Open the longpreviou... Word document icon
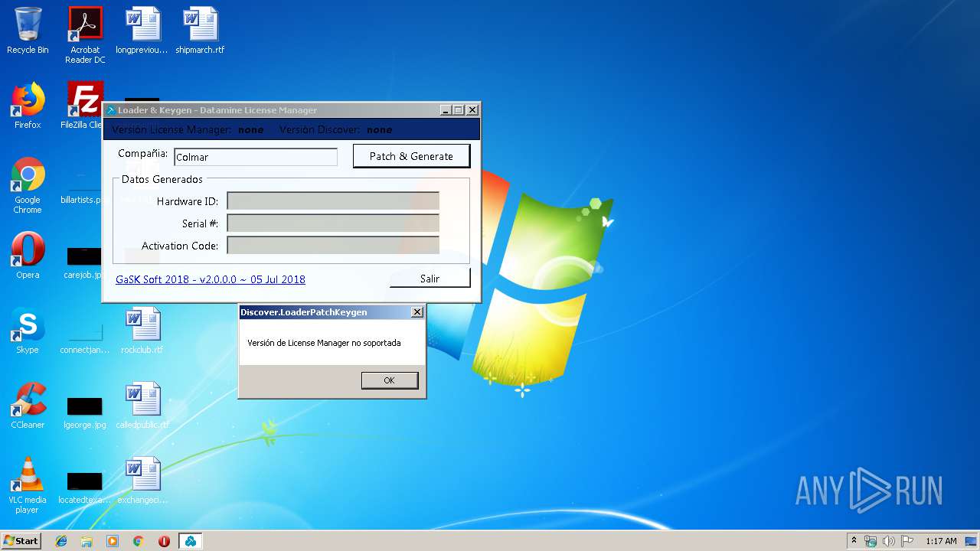The width and height of the screenshot is (980, 551). (142, 31)
